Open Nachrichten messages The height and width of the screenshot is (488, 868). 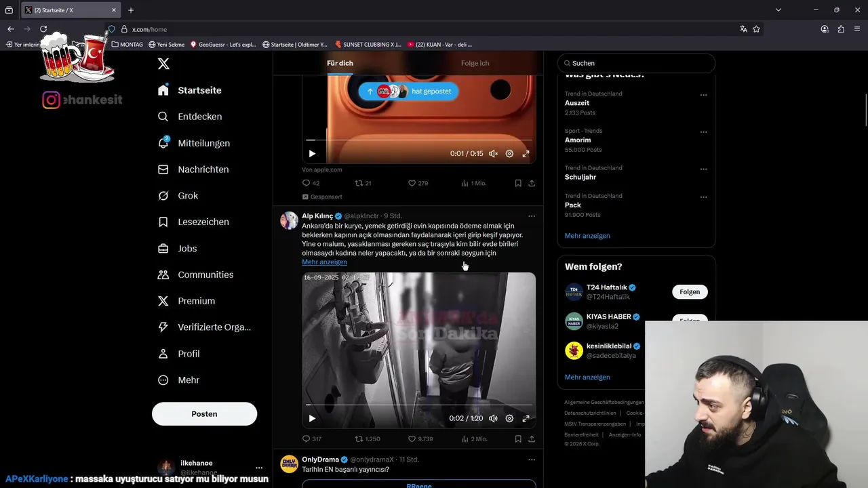tap(193, 169)
